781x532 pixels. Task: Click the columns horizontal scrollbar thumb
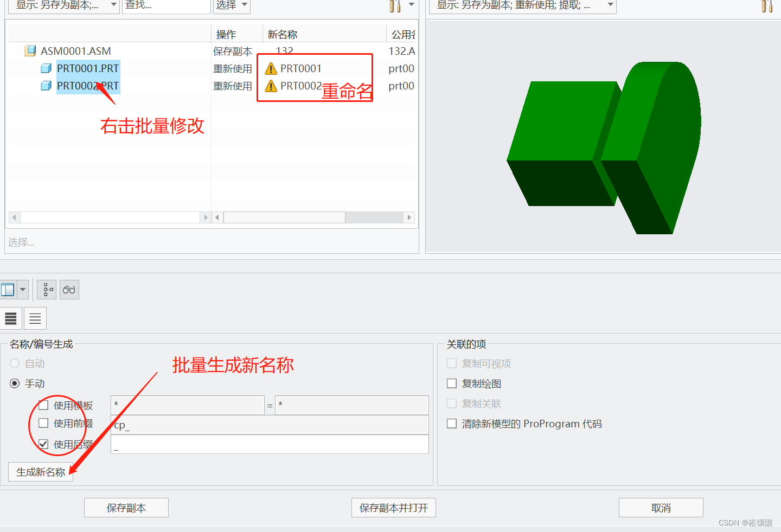click(x=284, y=217)
